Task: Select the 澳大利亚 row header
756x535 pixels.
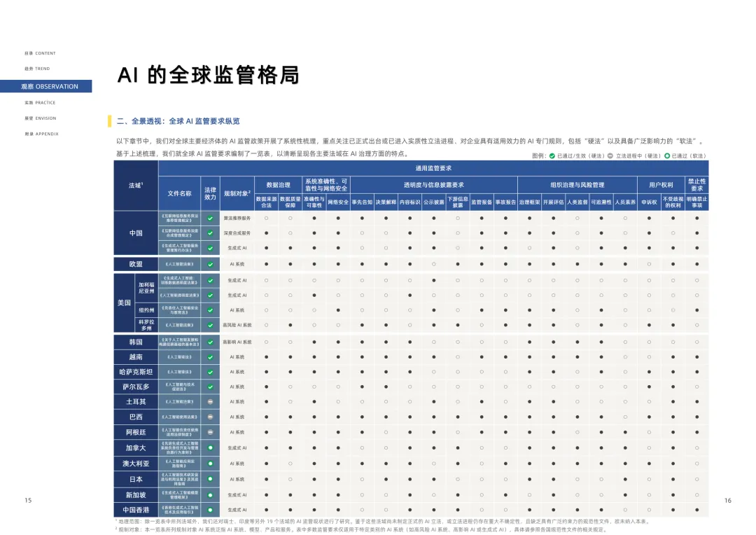Action: click(136, 464)
